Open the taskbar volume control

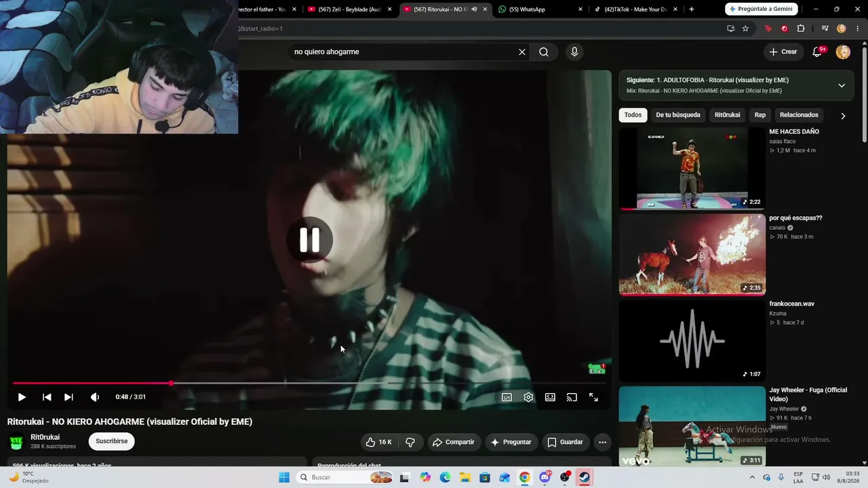826,477
